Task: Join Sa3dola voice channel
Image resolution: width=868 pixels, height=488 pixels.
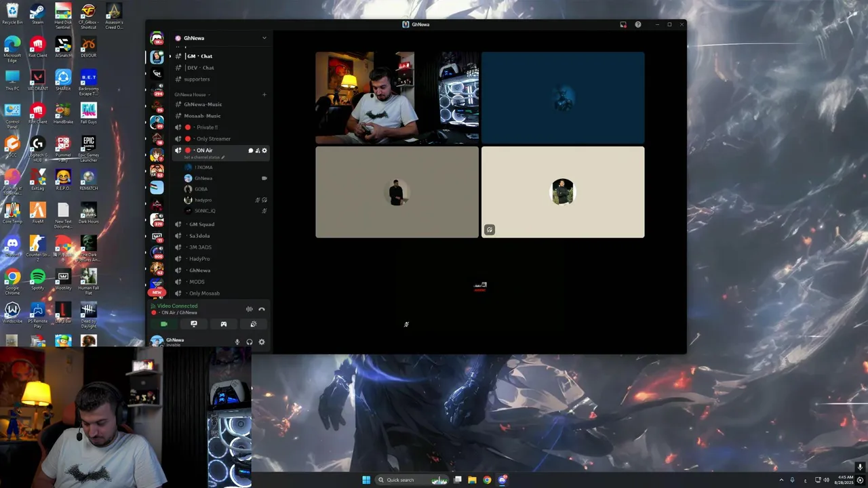Action: [x=220, y=236]
